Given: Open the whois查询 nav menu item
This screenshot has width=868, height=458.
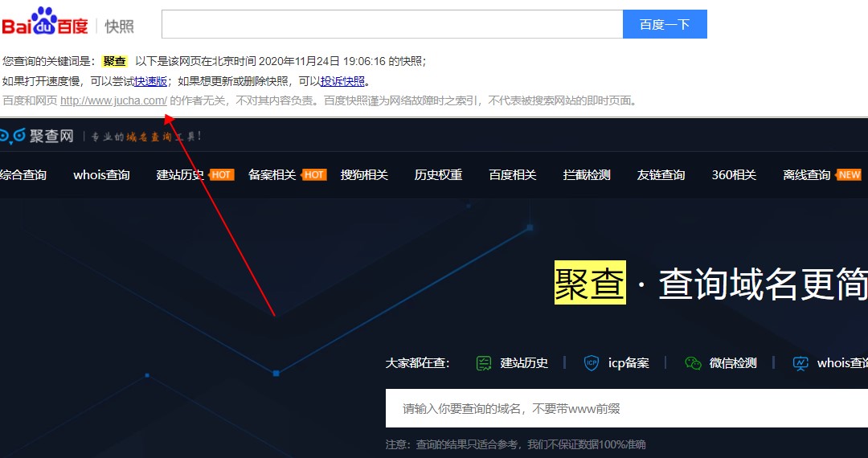Looking at the screenshot, I should (101, 175).
